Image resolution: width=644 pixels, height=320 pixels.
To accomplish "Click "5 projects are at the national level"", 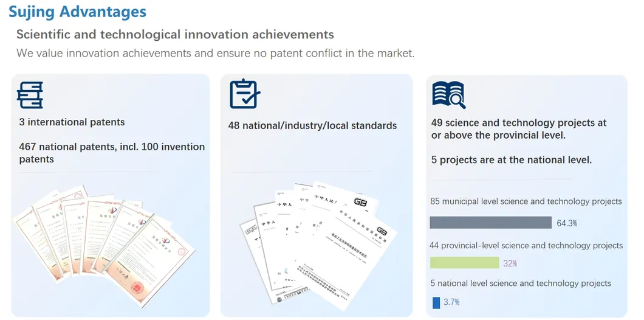I will (512, 160).
